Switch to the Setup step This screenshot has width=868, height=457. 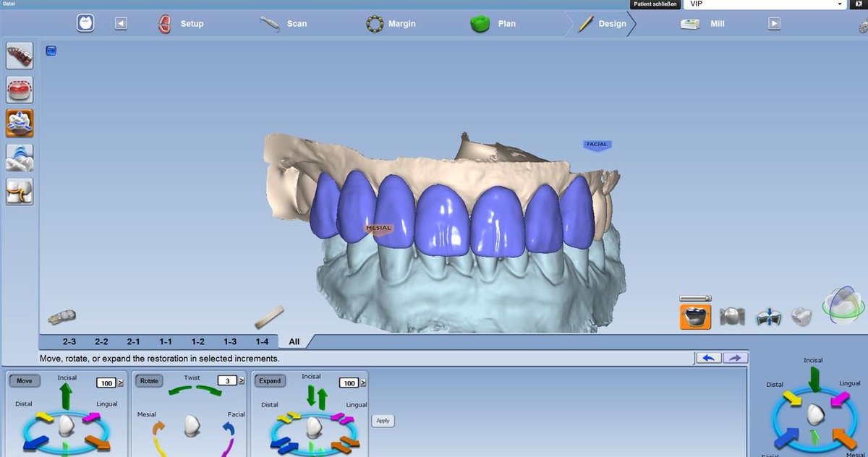click(x=180, y=24)
